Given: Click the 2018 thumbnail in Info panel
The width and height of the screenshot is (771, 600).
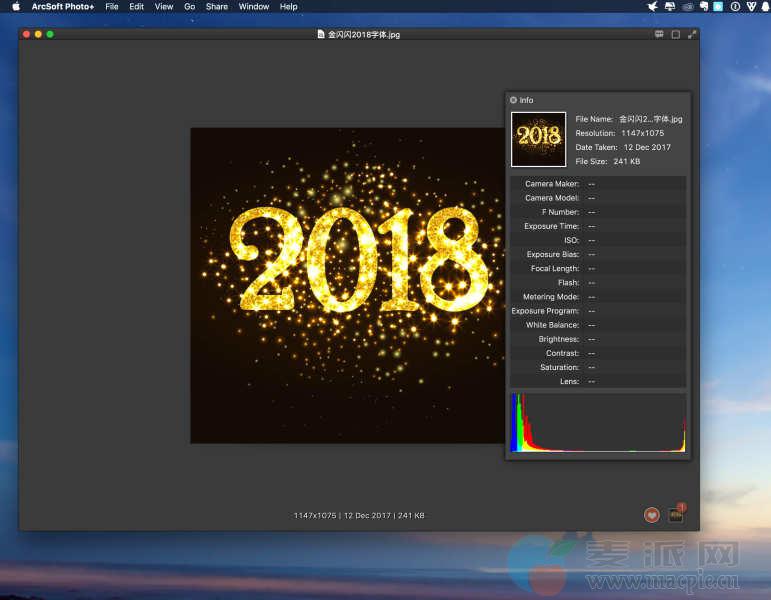Looking at the screenshot, I should tap(538, 139).
